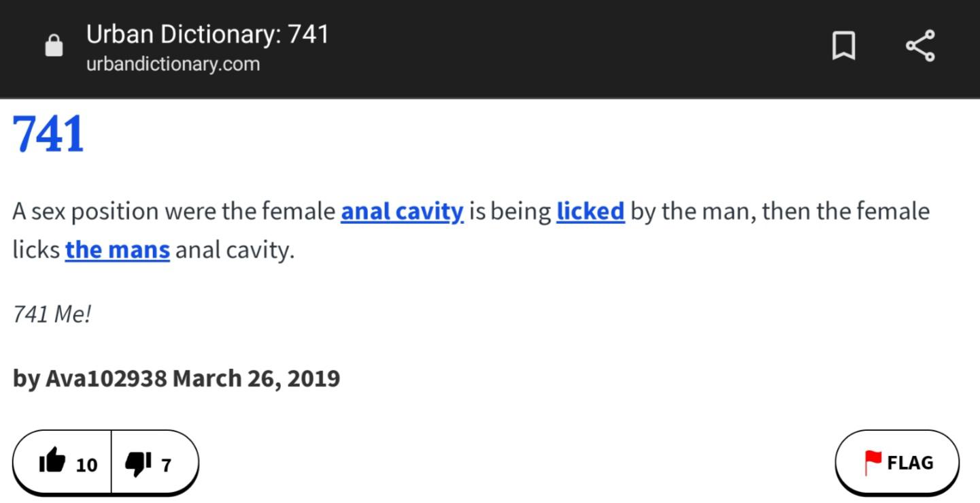Viewport: 980px width, 503px height.
Task: Select the example text '741 Me!'
Action: (x=52, y=314)
